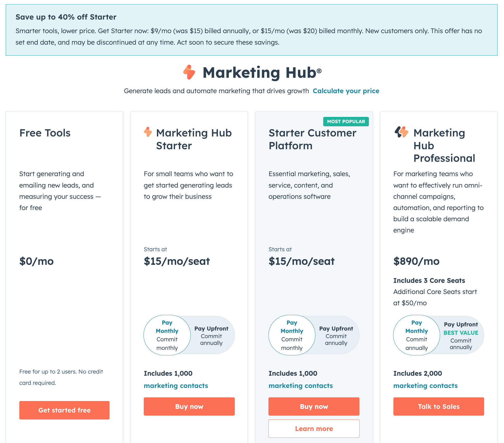Choose Pay Upfront on Starter Customer Platform
The image size is (504, 443).
click(x=336, y=336)
